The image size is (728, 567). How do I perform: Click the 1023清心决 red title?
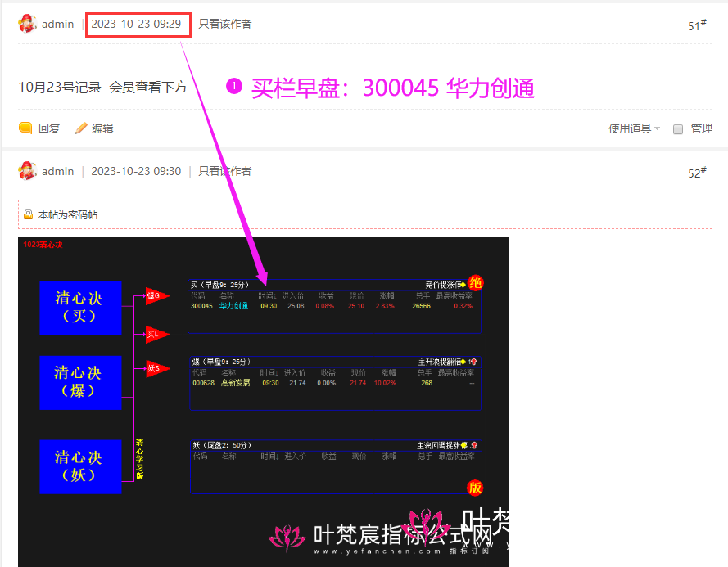click(43, 245)
